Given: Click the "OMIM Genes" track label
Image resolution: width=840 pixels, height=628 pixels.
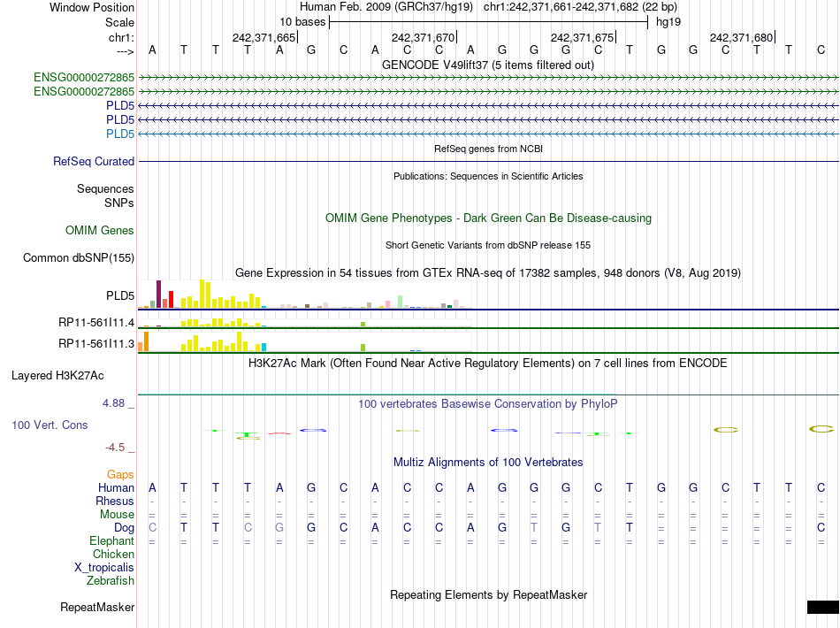Looking at the screenshot, I should pyautogui.click(x=100, y=230).
